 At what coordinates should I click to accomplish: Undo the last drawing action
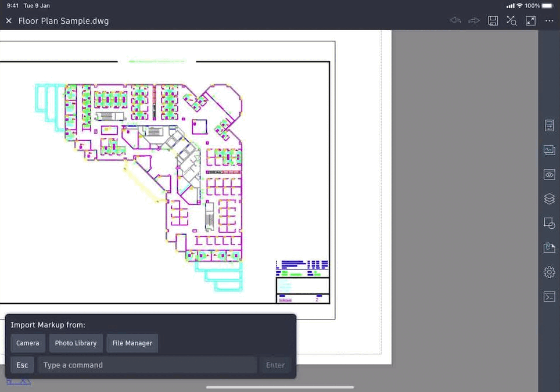click(455, 20)
